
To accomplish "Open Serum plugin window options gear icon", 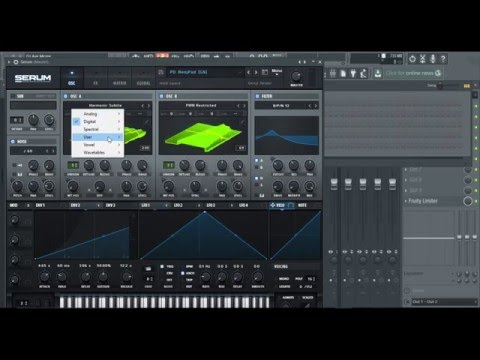I will (16, 62).
